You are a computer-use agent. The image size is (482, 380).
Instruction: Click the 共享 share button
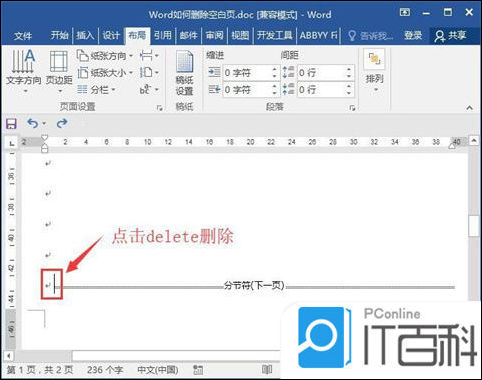[450, 35]
